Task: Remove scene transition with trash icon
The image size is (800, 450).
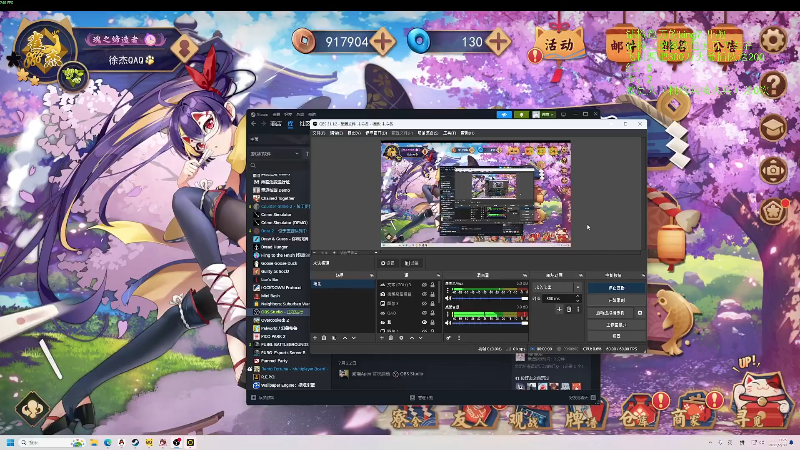Action: pos(569,309)
